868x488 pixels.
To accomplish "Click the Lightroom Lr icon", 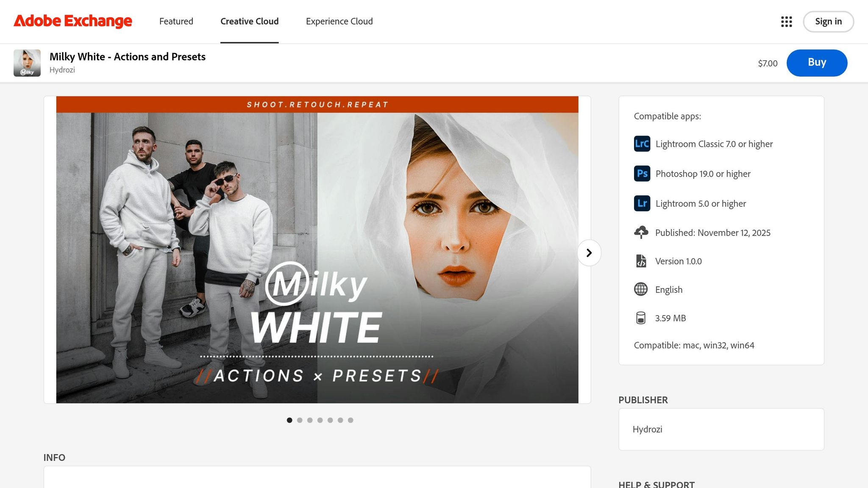I will [642, 203].
